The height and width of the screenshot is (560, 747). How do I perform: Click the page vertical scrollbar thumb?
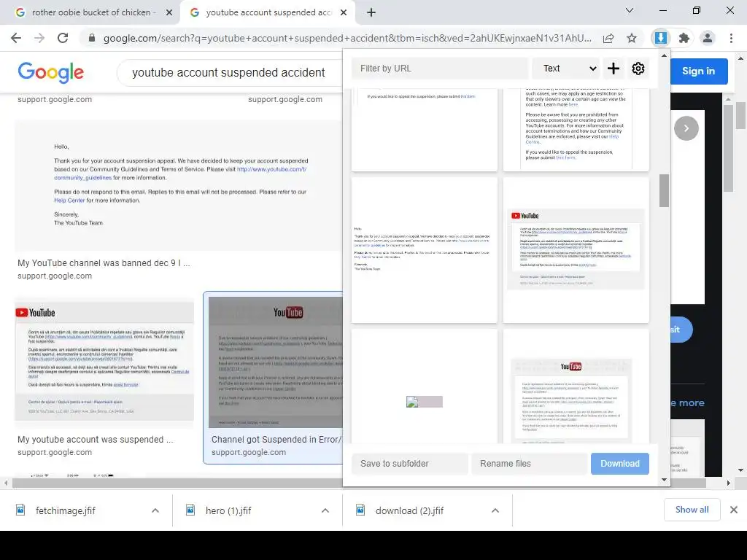tap(741, 116)
